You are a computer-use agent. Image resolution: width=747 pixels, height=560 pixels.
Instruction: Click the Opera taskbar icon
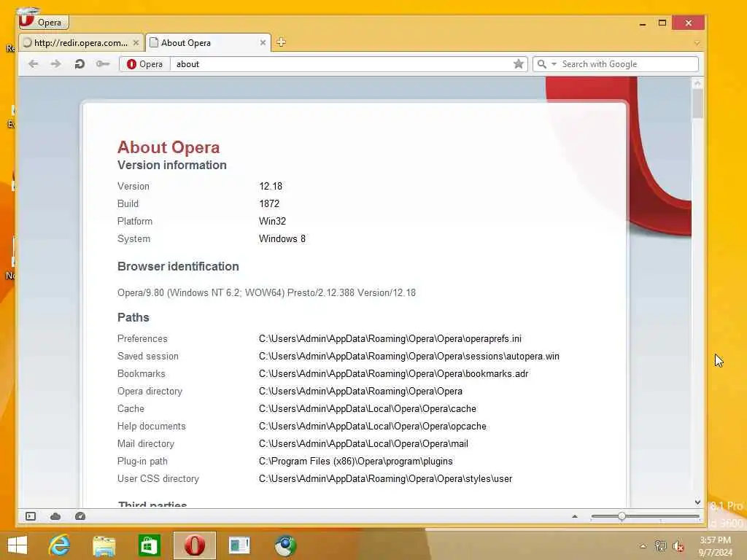[x=194, y=545]
